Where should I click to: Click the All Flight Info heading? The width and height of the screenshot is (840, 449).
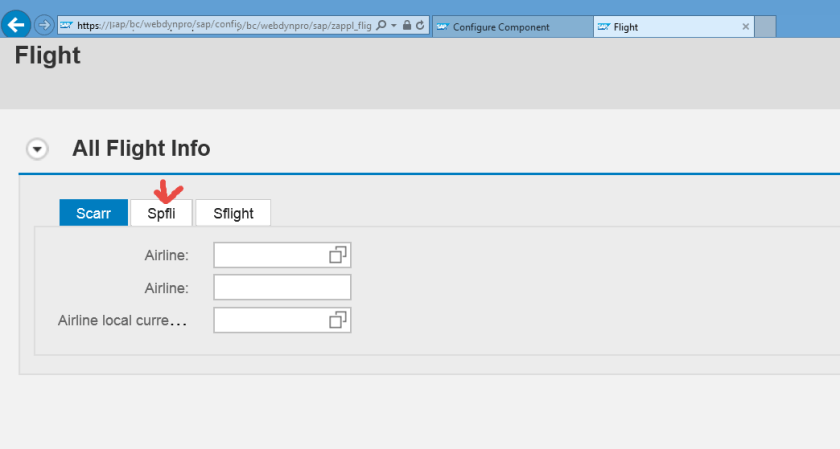tap(141, 148)
